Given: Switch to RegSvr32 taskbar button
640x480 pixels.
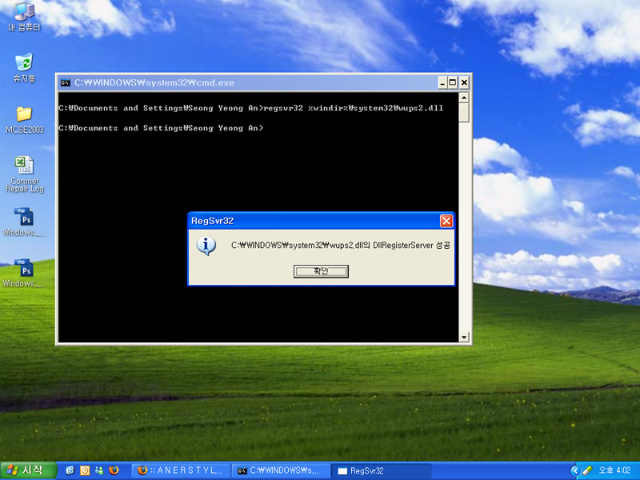Looking at the screenshot, I should [380, 471].
